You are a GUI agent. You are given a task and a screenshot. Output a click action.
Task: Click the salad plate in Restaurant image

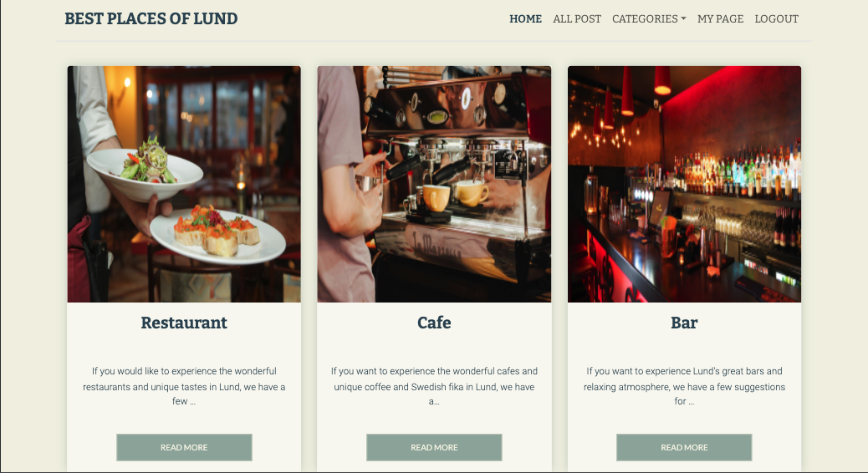coord(145,171)
